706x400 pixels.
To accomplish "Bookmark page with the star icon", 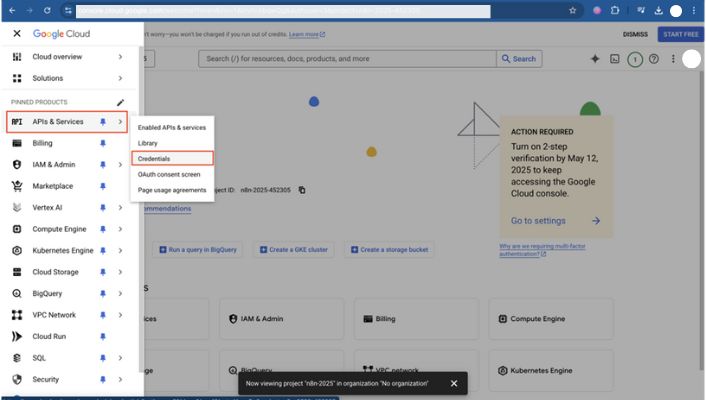I will [572, 10].
